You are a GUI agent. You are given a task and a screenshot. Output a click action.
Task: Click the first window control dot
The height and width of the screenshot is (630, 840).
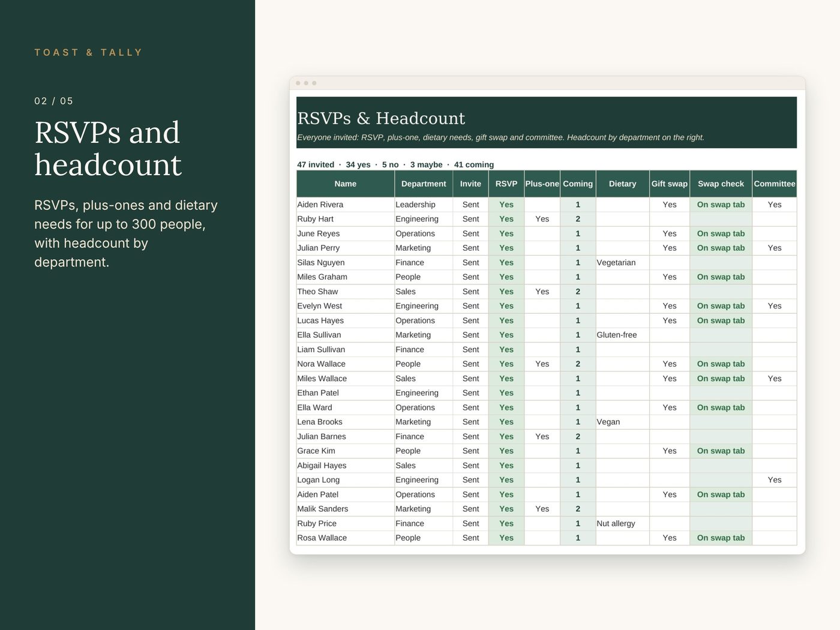298,83
